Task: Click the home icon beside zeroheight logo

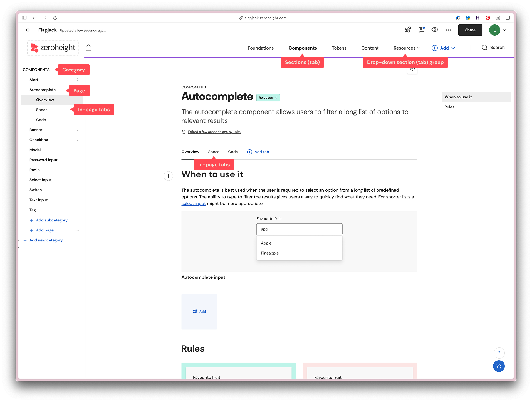Action: 88,48
